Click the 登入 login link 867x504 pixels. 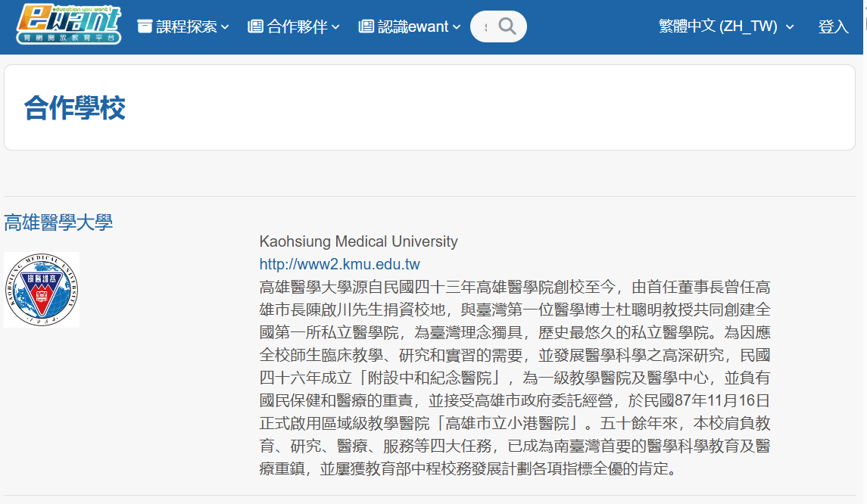[833, 26]
